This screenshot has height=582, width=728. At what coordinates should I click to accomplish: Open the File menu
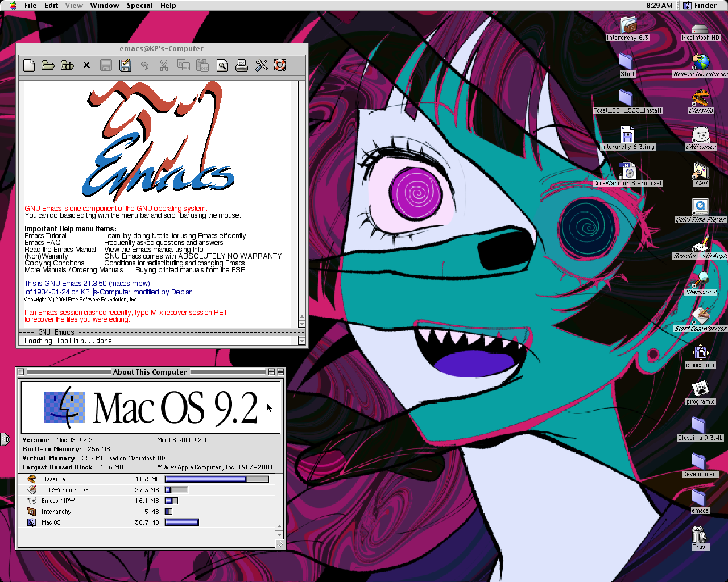tap(31, 5)
